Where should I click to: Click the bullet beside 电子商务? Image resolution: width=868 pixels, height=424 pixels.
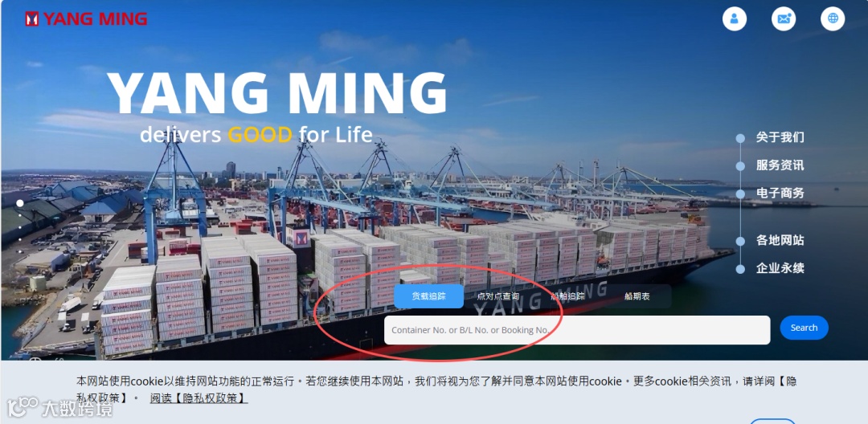(740, 194)
